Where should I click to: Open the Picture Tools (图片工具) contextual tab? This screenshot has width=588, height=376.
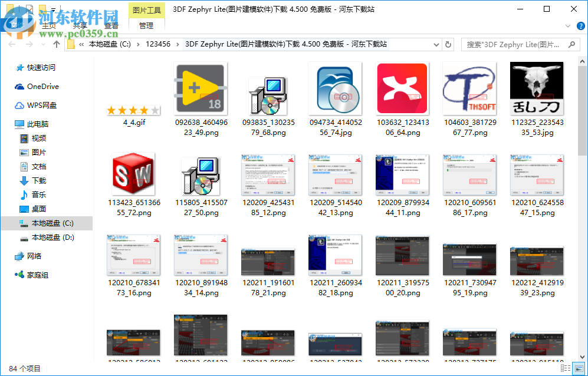[x=147, y=10]
